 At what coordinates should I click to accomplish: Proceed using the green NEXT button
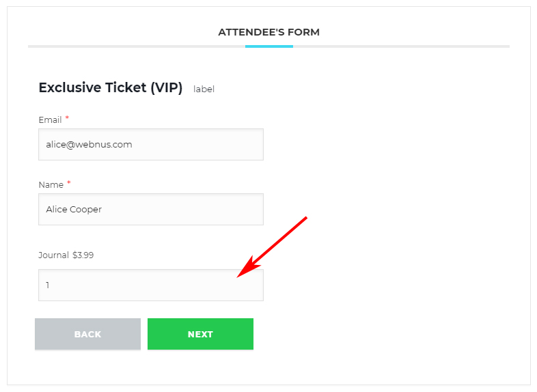click(x=200, y=334)
